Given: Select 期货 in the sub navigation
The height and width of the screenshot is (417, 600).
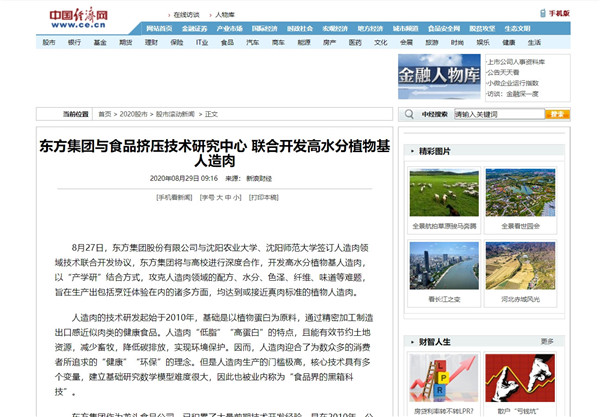Looking at the screenshot, I should click(x=126, y=42).
